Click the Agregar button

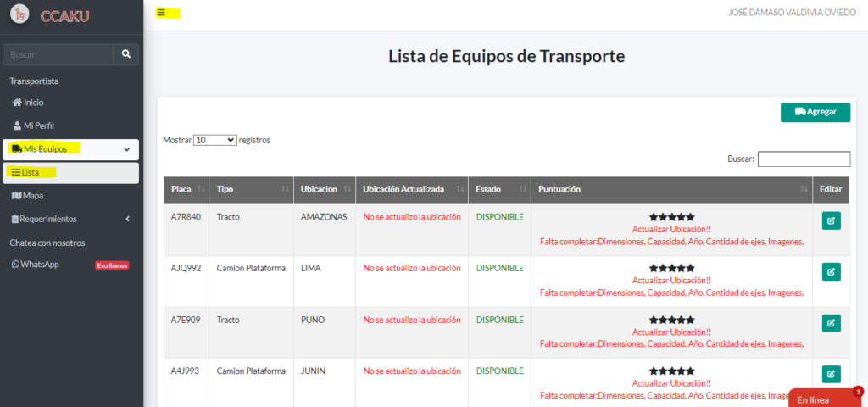tap(815, 112)
